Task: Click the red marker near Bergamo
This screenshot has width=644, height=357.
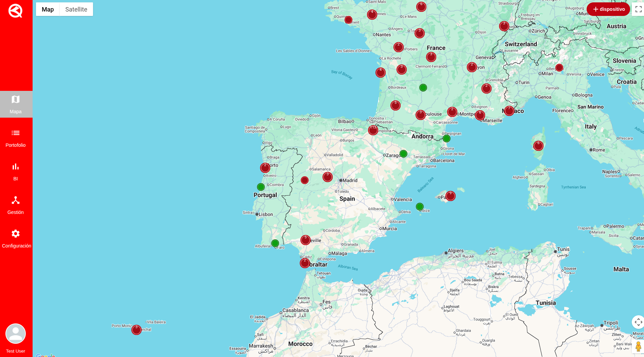Action: click(559, 68)
